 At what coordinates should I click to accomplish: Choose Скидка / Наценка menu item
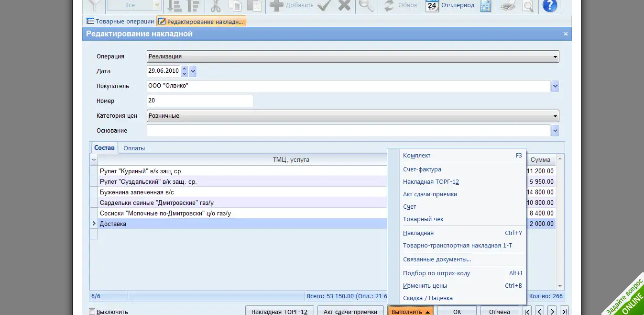(427, 298)
